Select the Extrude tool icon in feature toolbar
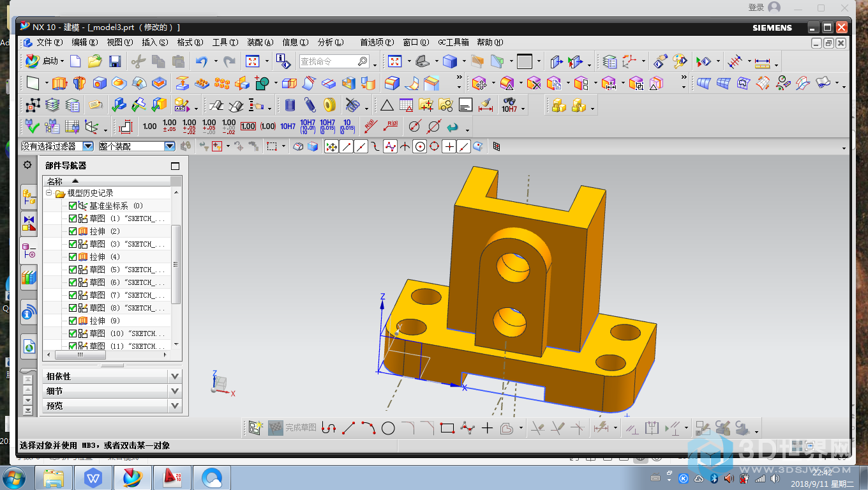The height and width of the screenshot is (490, 868). tap(59, 83)
